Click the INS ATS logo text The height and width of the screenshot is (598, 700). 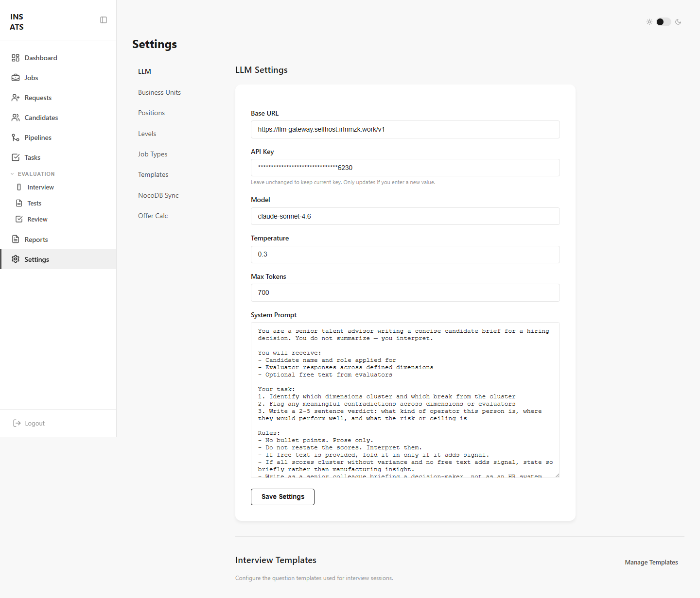pos(17,22)
